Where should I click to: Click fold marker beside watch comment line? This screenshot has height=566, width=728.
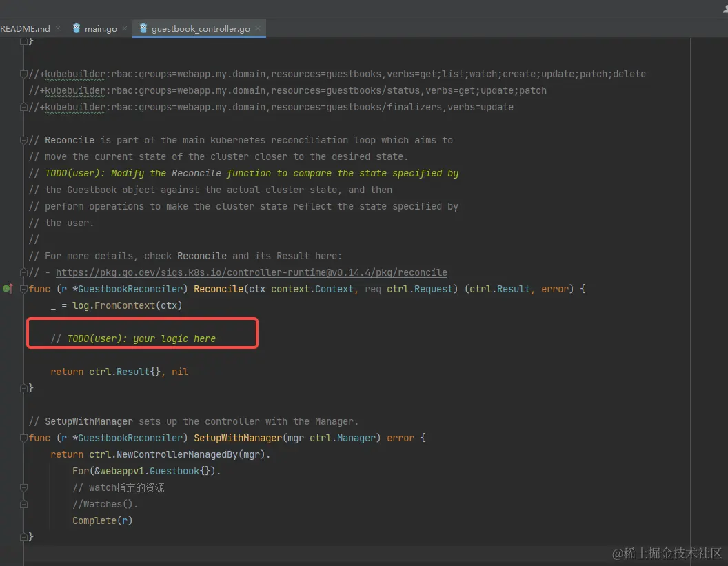pos(23,487)
